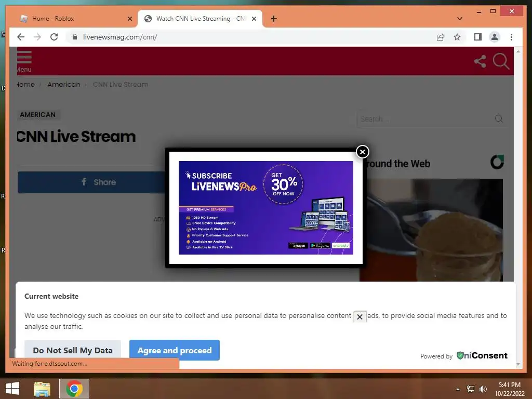This screenshot has width=532, height=399.
Task: Open the tab search chevron
Action: (459, 19)
